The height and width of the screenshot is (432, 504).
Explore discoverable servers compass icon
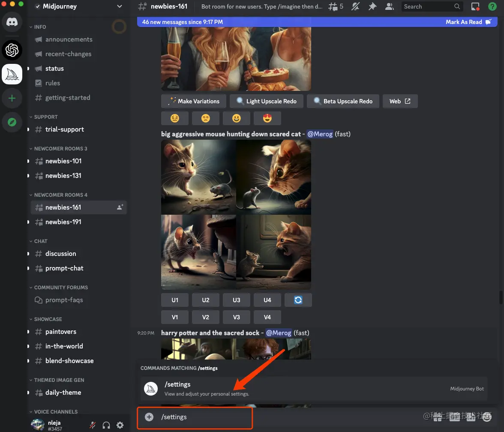[12, 122]
